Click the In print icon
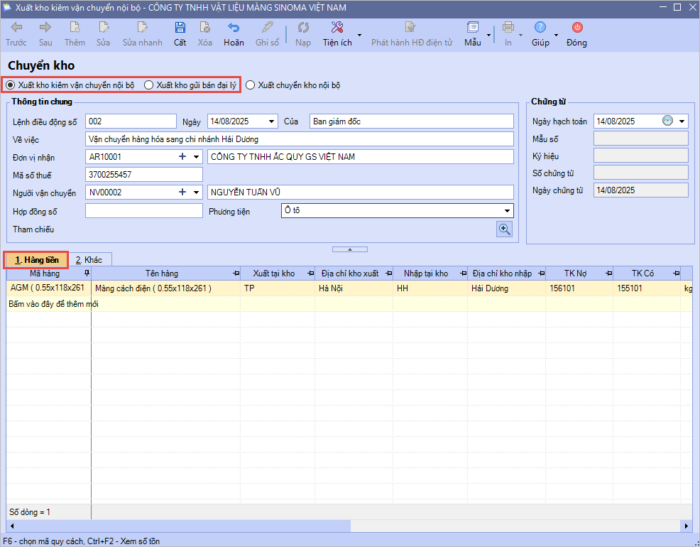This screenshot has width=700, height=547. pyautogui.click(x=508, y=28)
